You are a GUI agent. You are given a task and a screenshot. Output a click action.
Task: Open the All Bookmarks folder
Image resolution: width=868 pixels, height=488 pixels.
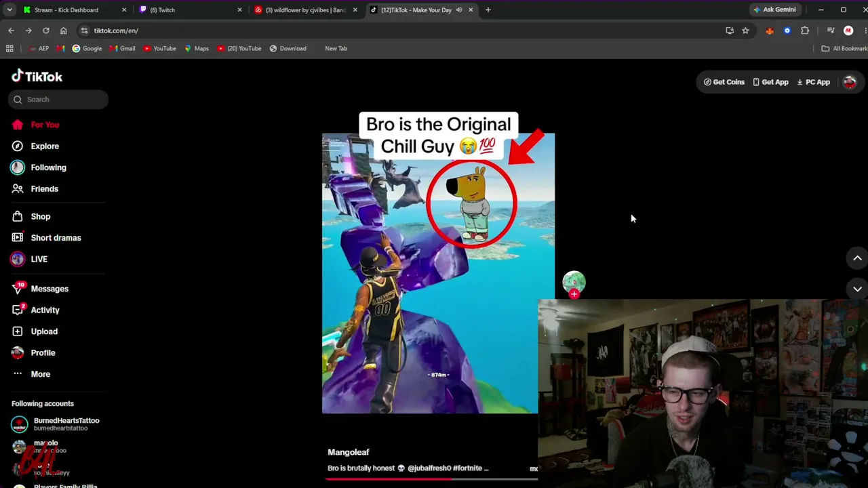[x=844, y=49]
